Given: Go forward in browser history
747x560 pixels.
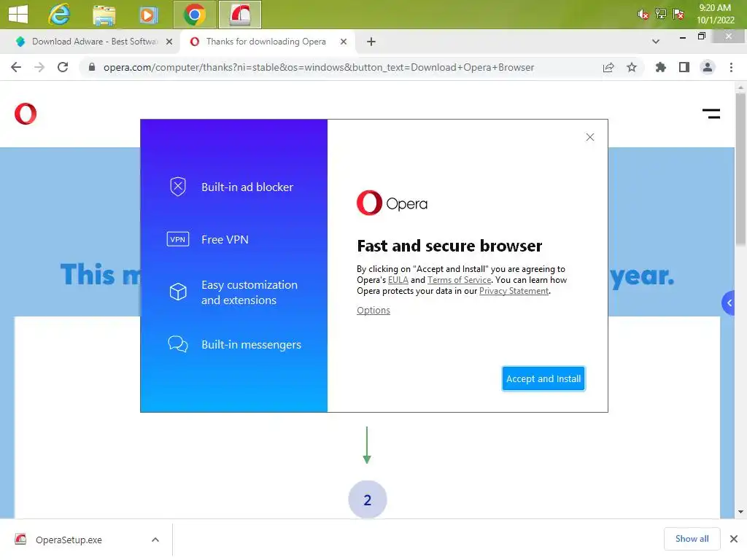Looking at the screenshot, I should [x=39, y=67].
